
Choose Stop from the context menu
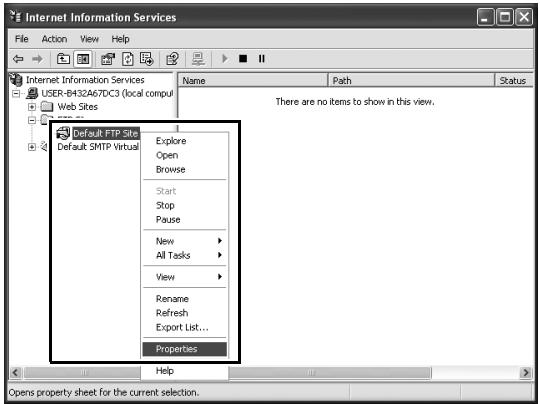click(185, 205)
